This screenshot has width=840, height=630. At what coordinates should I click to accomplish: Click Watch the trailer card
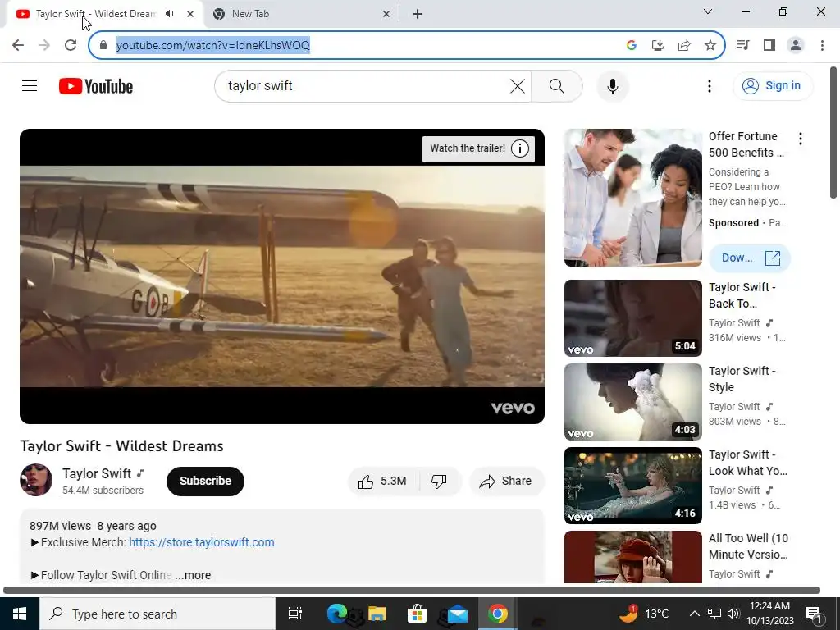[468, 148]
